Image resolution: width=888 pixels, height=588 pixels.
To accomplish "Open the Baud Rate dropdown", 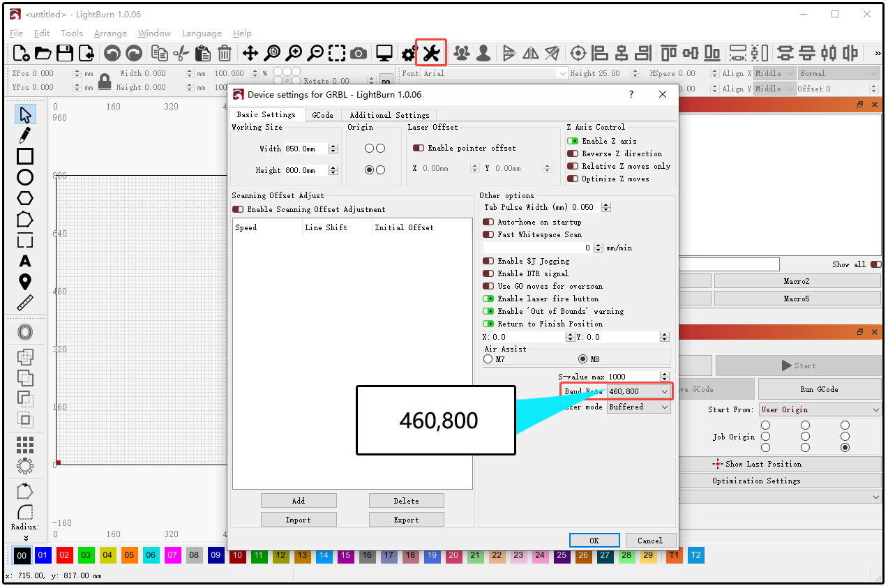I will tap(638, 391).
